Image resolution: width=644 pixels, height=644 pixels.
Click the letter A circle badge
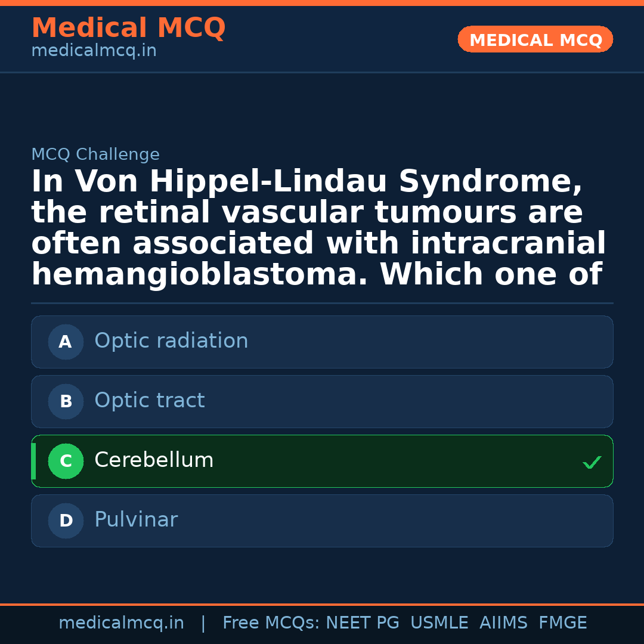(x=66, y=342)
